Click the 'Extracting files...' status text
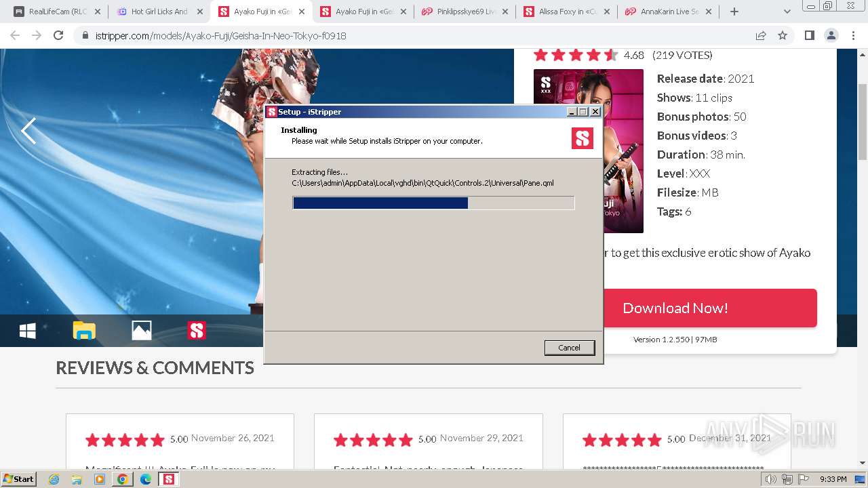 [319, 172]
